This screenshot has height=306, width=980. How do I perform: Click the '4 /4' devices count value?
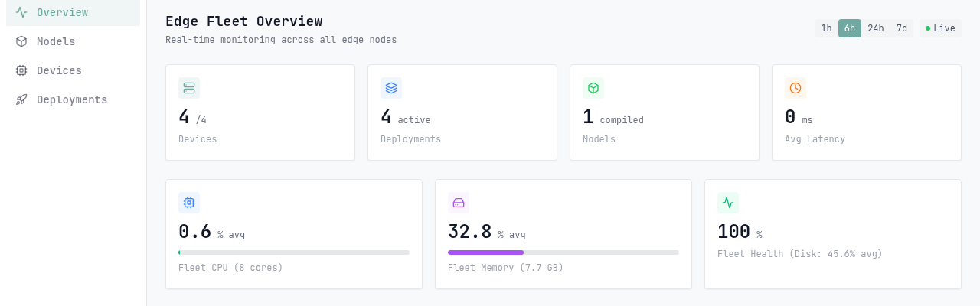[x=193, y=117]
